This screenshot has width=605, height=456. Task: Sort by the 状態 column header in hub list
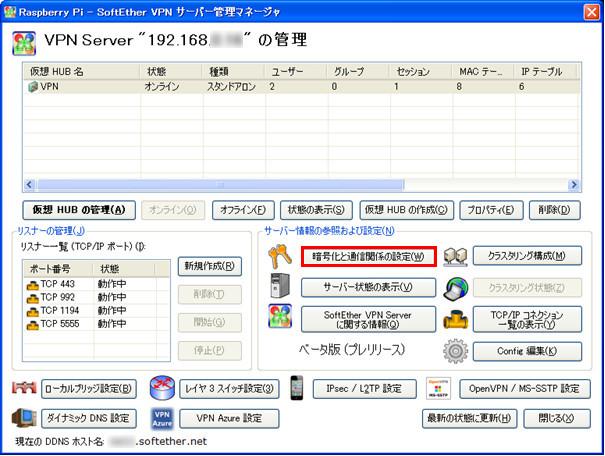(171, 72)
